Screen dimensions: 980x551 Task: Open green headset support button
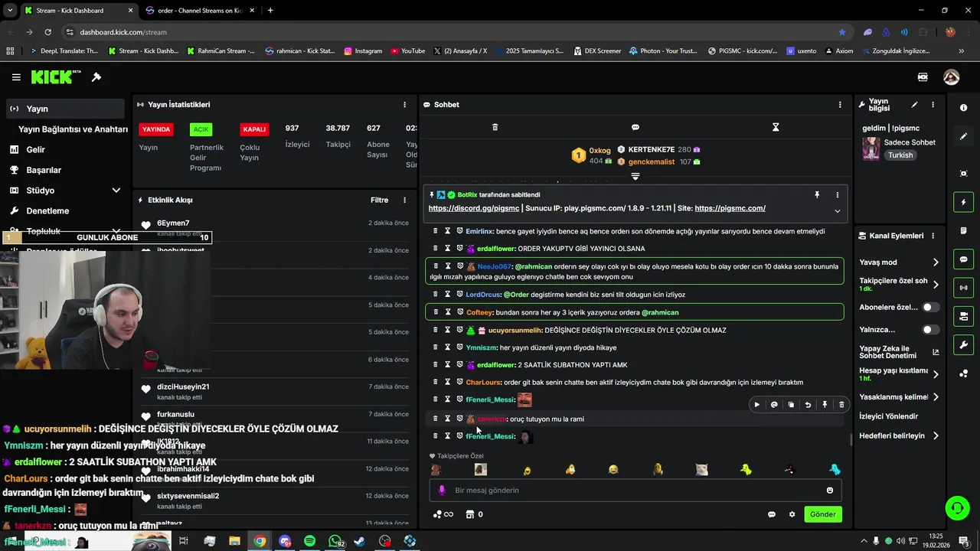[956, 508]
